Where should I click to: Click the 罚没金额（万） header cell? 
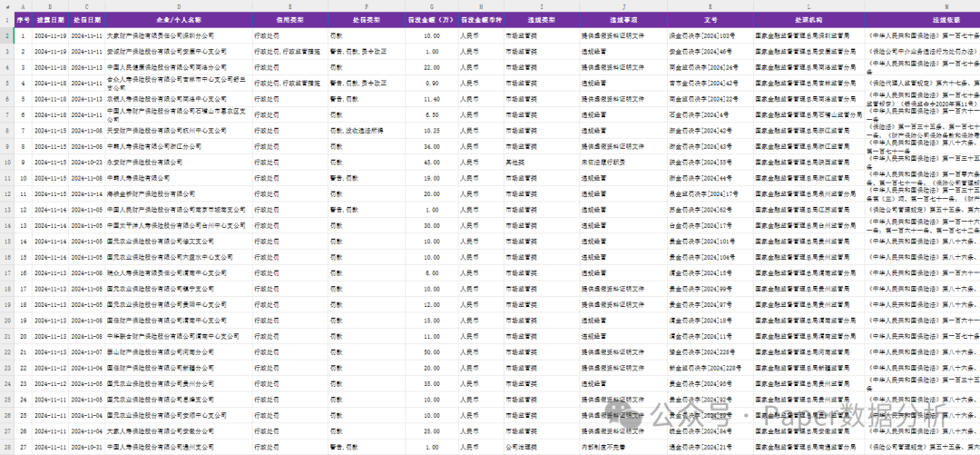(432, 19)
